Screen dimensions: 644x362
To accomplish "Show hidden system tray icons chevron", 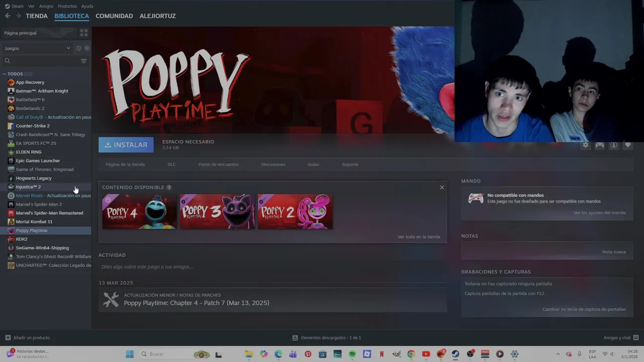I will click(557, 354).
